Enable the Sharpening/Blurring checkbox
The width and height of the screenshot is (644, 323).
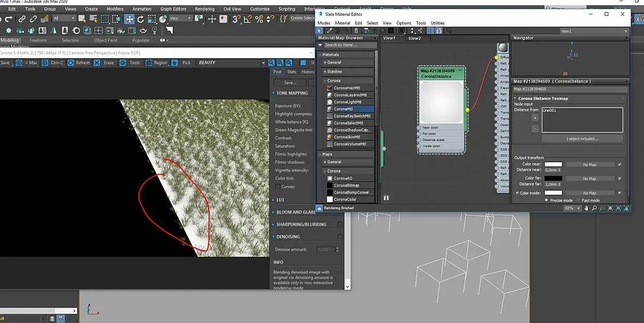coord(340,224)
